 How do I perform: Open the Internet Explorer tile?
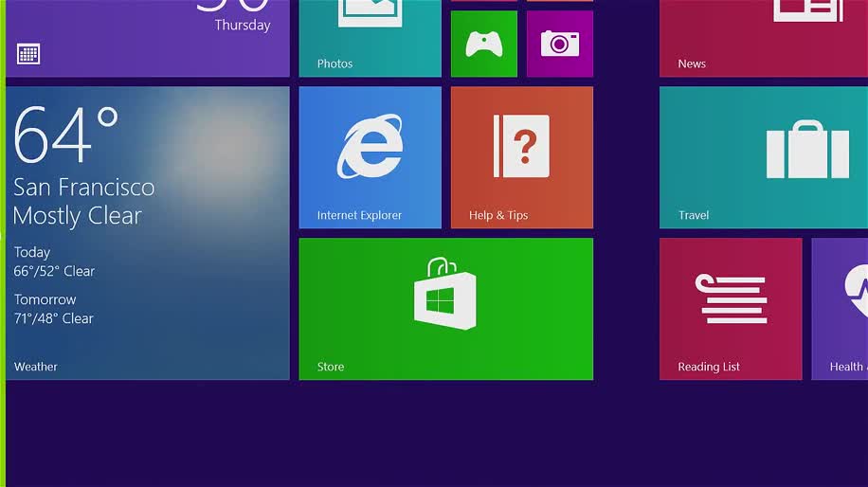370,157
